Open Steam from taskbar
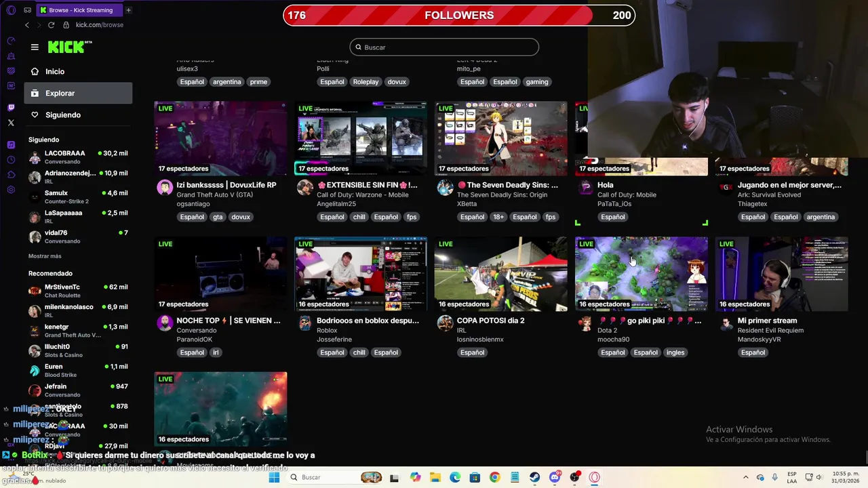 [534, 477]
